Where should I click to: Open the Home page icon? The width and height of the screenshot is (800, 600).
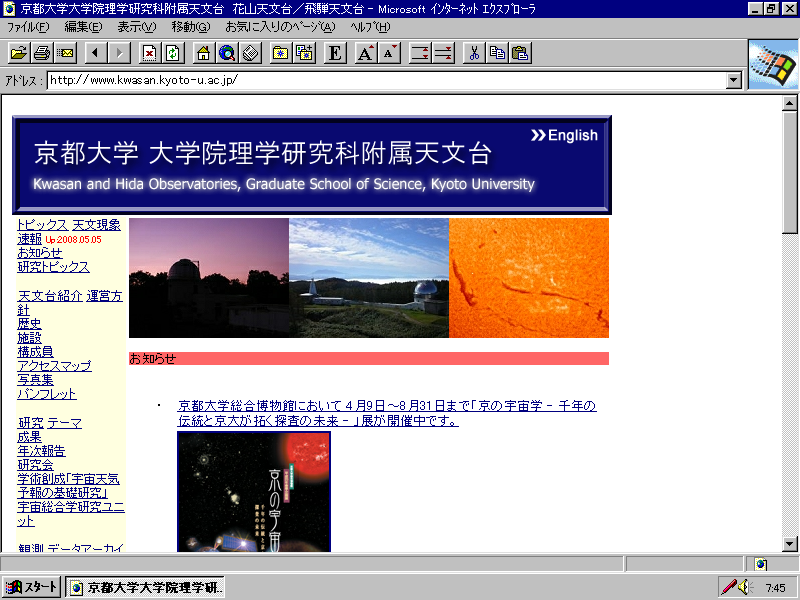(x=204, y=53)
